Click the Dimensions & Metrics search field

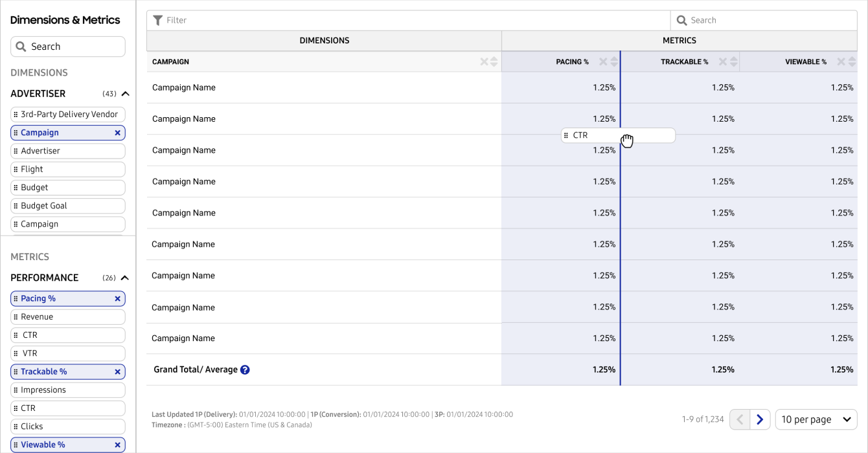68,47
